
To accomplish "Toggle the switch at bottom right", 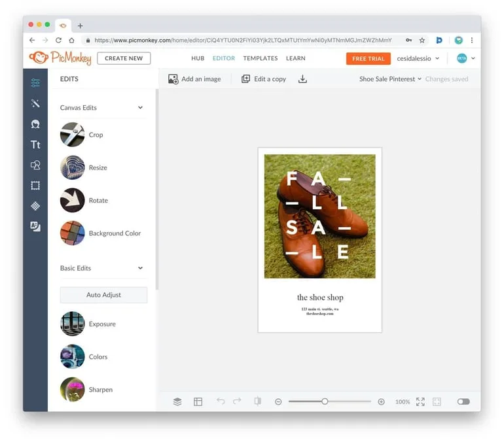I will tap(463, 401).
